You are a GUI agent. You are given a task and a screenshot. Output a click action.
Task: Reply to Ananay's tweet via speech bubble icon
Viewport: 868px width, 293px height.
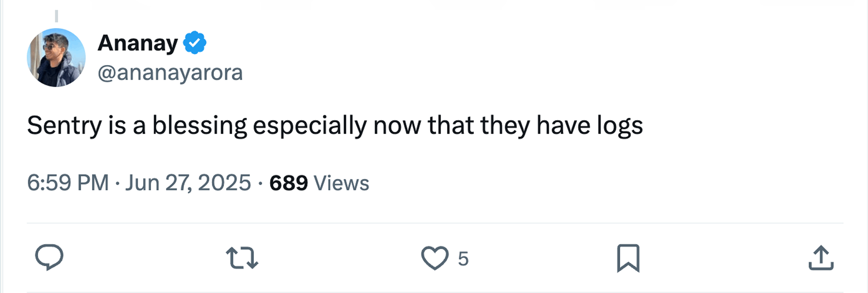point(49,257)
